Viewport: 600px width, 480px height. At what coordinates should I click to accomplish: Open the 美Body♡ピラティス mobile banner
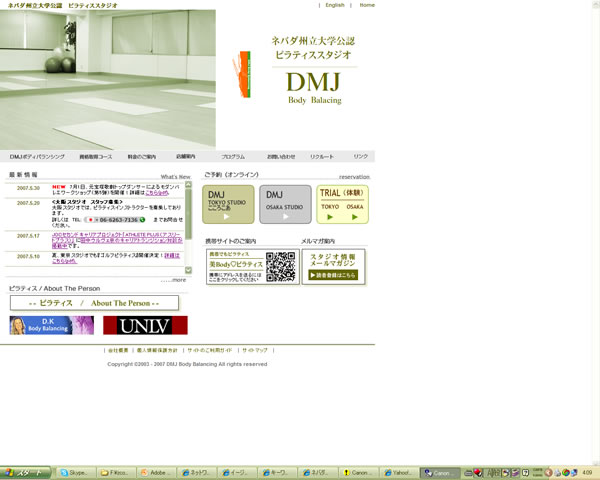(236, 264)
